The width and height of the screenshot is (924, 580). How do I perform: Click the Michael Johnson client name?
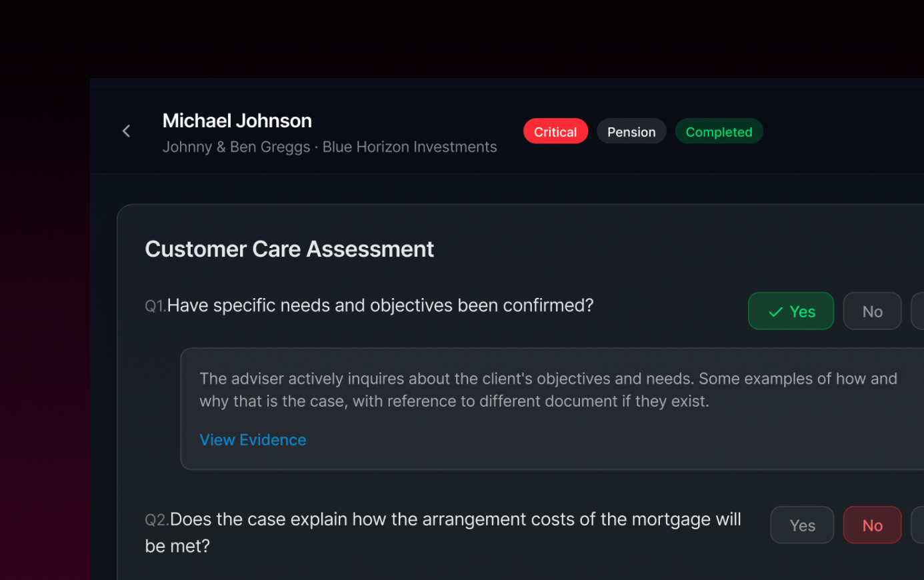pyautogui.click(x=237, y=121)
